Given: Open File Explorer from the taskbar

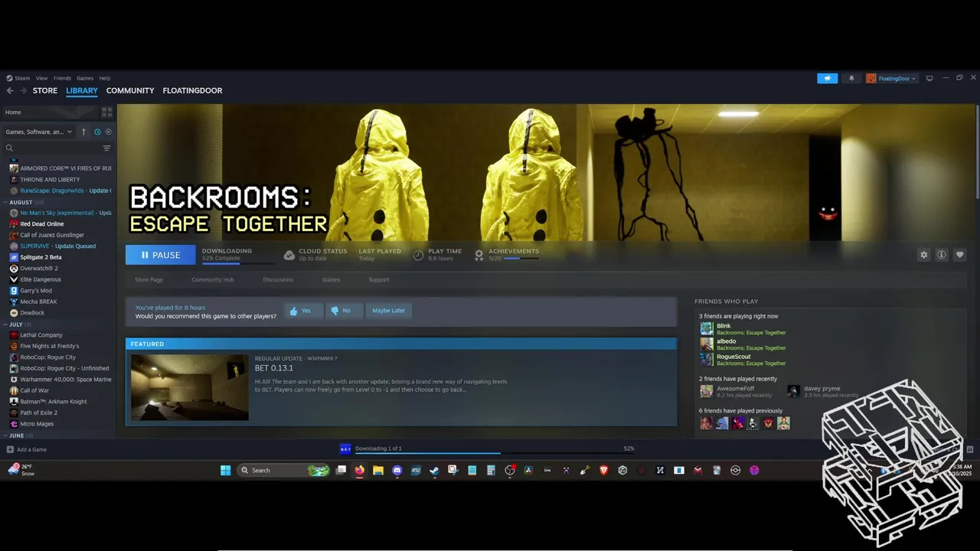Looking at the screenshot, I should [378, 470].
